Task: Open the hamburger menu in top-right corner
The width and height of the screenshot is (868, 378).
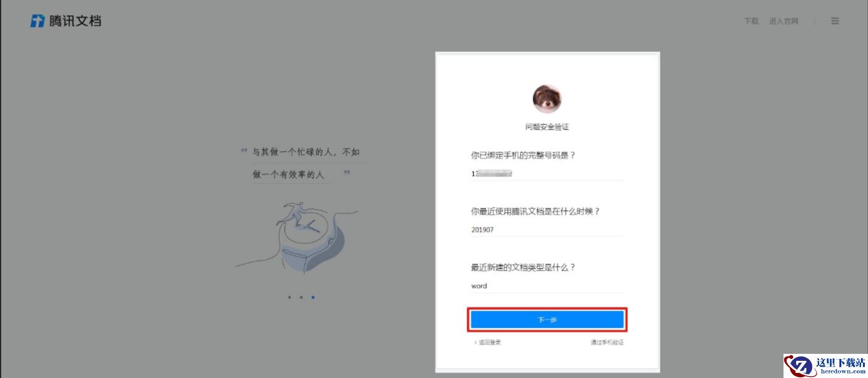Action: click(x=835, y=21)
